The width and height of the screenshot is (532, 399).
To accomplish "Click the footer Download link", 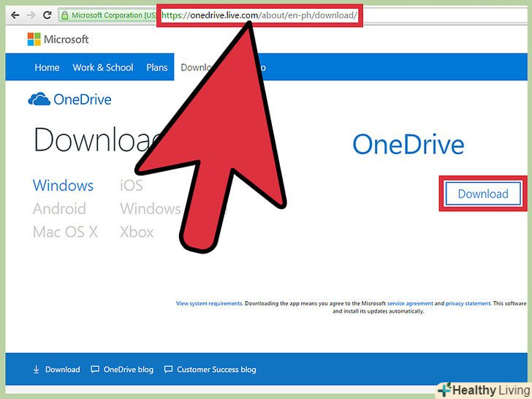I will point(62,370).
